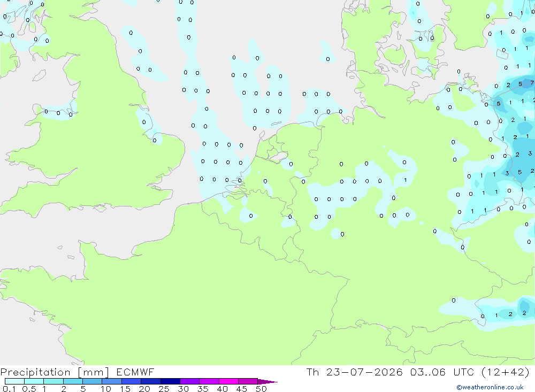Click the 1–2 mm legend swatch
Screen dimensions: 535x392
tap(53, 381)
